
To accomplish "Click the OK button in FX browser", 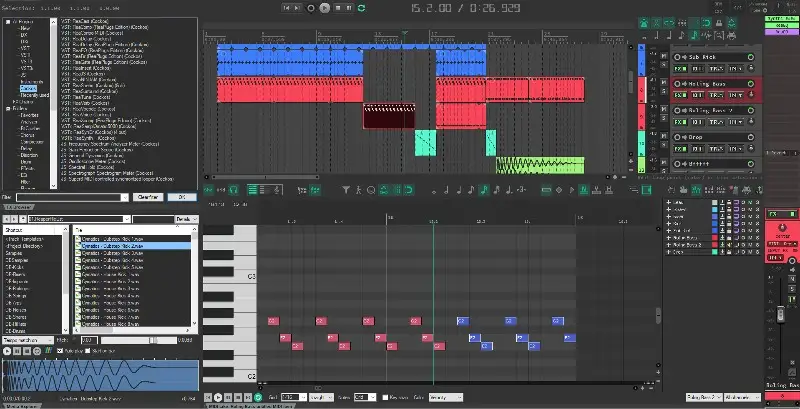I will point(182,197).
